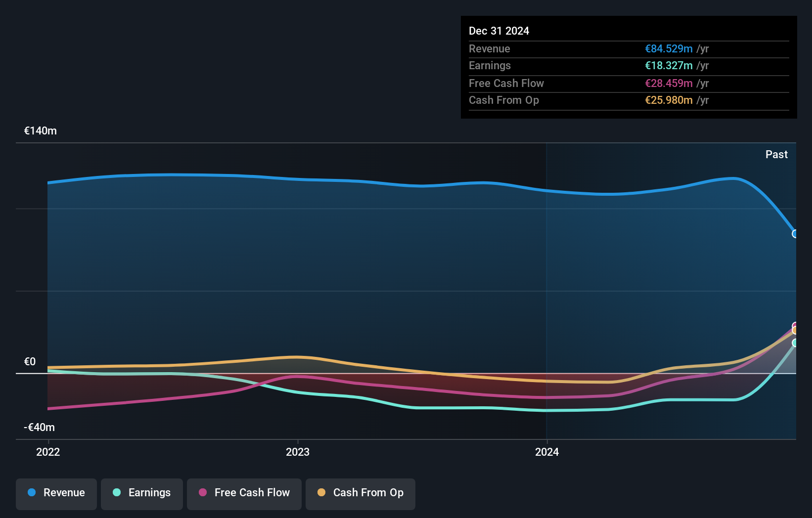The height and width of the screenshot is (518, 812).
Task: Click the blue Revenue endpoint marker on chart
Action: click(x=794, y=233)
